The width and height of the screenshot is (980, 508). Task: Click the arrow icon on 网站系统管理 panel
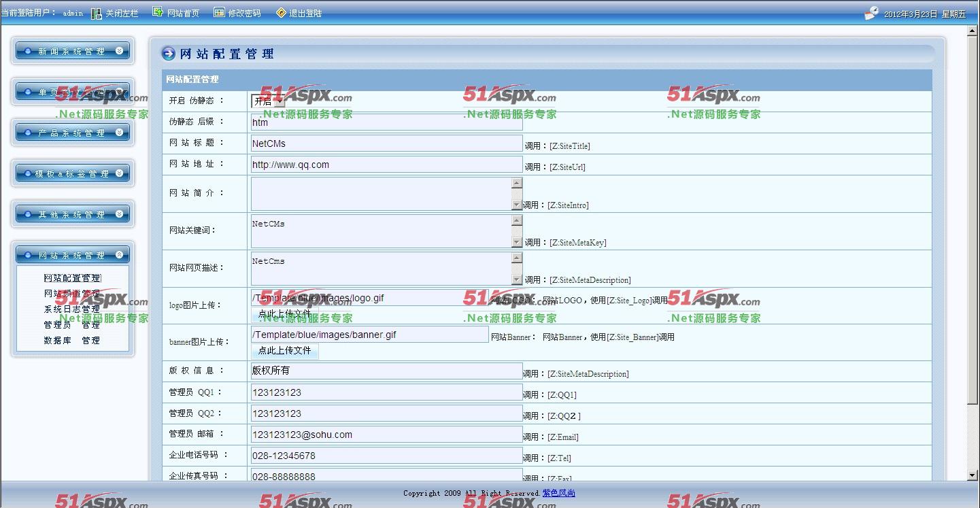point(118,254)
